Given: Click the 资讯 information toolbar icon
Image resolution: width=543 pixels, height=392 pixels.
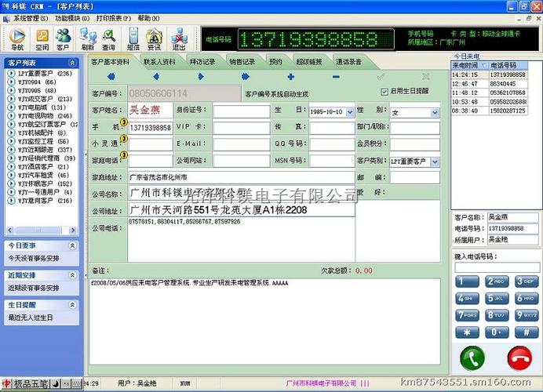Looking at the screenshot, I should (x=154, y=39).
